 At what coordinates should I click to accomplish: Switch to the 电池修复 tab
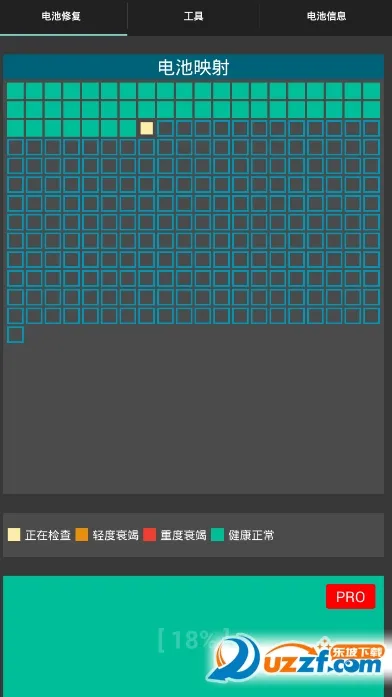coord(63,17)
